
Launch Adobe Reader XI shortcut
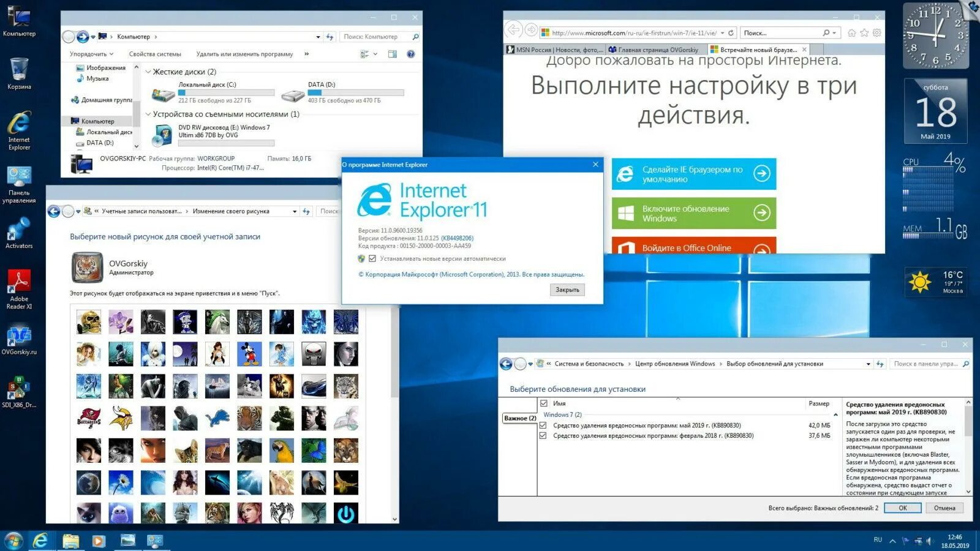coord(19,290)
